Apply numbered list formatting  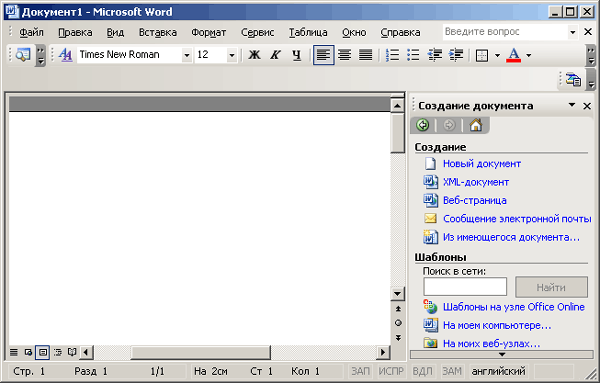[x=392, y=55]
